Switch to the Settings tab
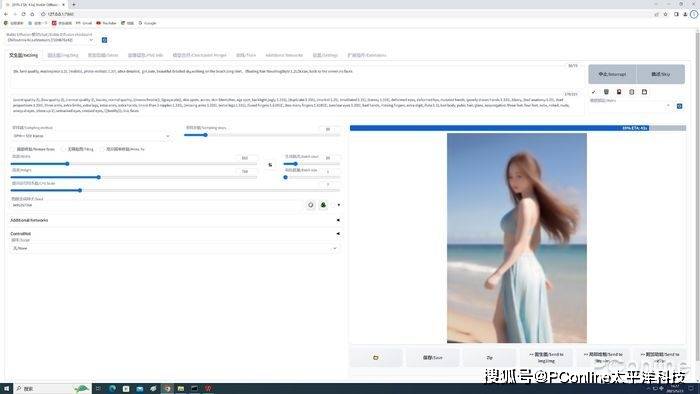 [325, 55]
